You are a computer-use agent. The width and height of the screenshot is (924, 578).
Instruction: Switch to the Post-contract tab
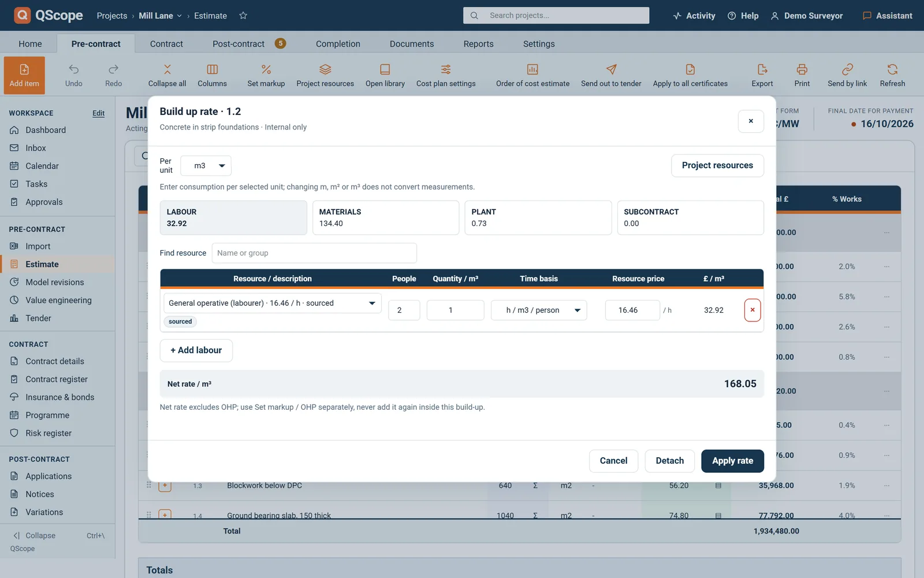[249, 44]
